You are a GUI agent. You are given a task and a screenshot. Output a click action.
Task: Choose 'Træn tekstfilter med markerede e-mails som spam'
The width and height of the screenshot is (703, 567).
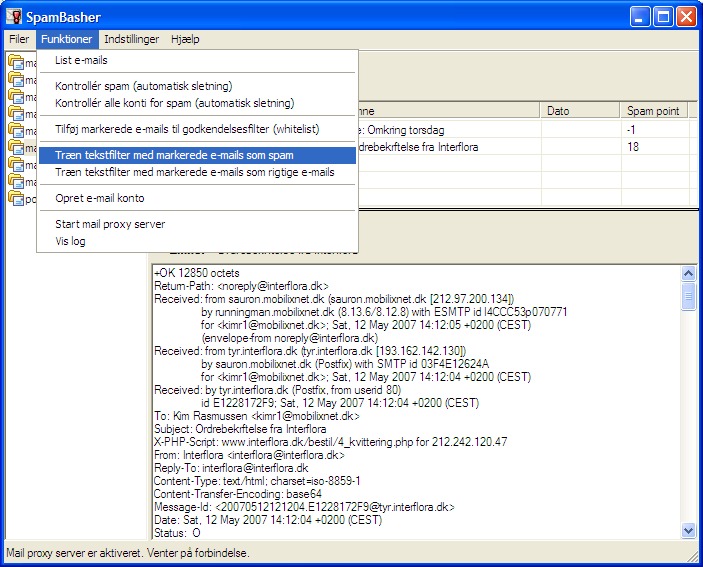click(197, 155)
